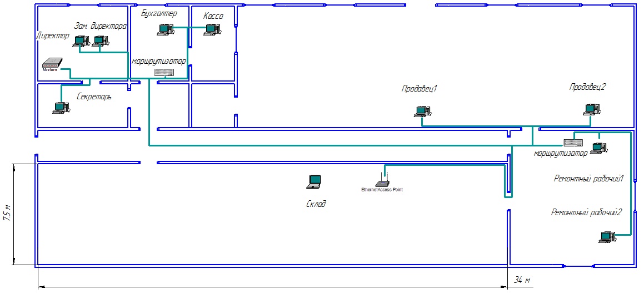The image size is (644, 294).
Task: Click the router icon near Бухгалтер room
Action: [164, 72]
